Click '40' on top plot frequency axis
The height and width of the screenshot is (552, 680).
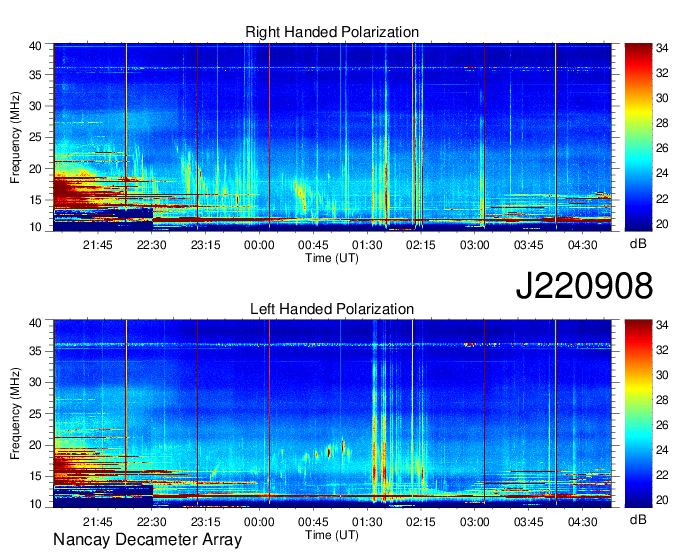coord(35,46)
